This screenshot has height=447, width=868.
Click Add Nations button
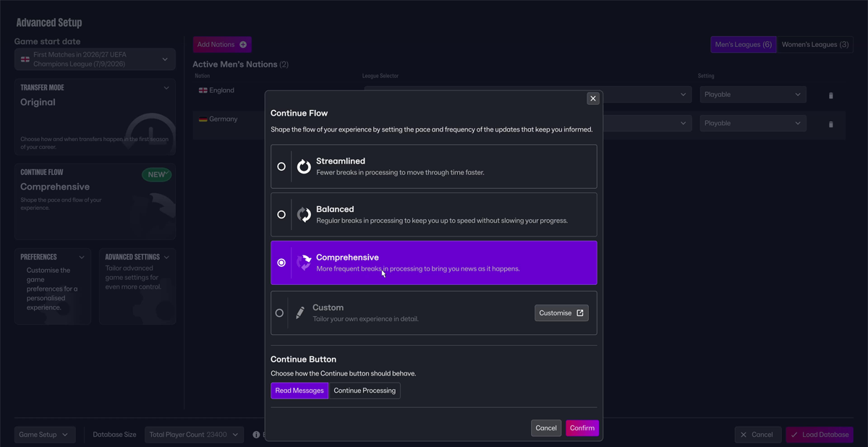click(x=222, y=44)
